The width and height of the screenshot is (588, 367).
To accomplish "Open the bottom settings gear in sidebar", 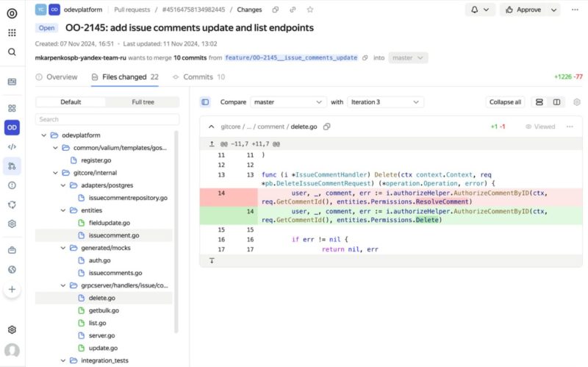I will (12, 329).
